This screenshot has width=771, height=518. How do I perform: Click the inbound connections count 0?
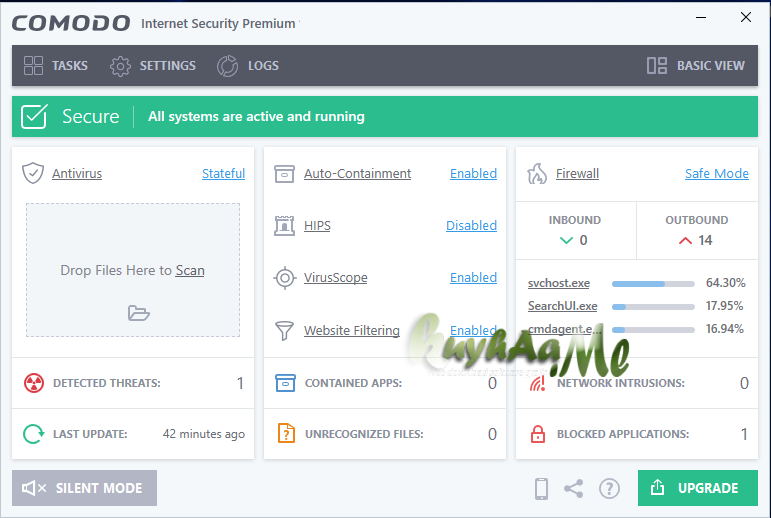583,241
